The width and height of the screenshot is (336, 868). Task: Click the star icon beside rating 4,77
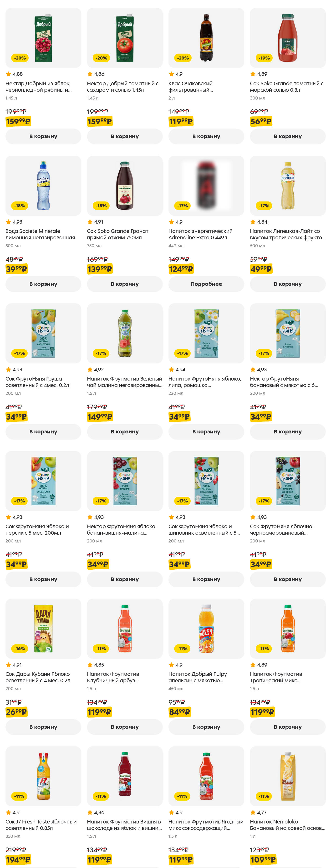click(253, 813)
